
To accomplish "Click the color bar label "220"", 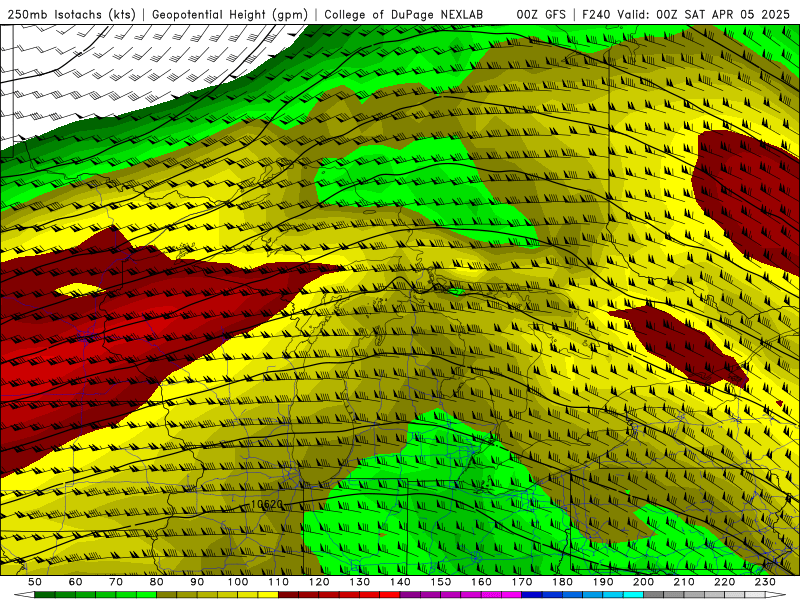I will tap(724, 582).
